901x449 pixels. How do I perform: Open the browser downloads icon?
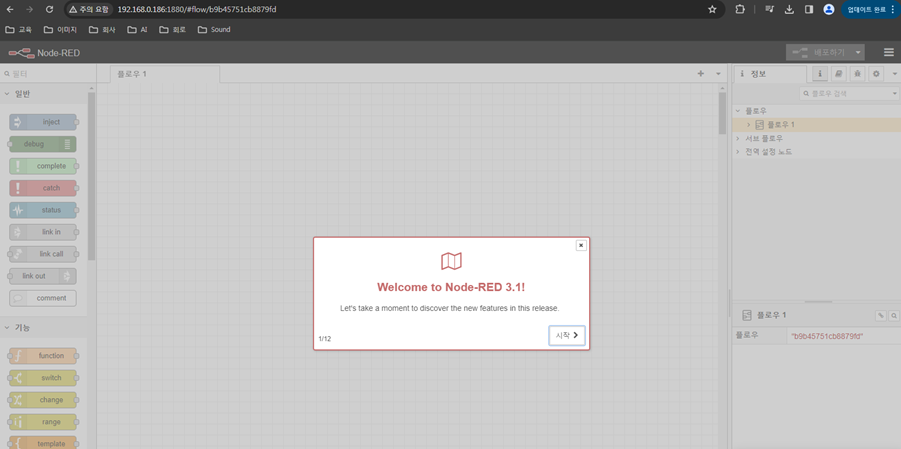click(x=790, y=9)
